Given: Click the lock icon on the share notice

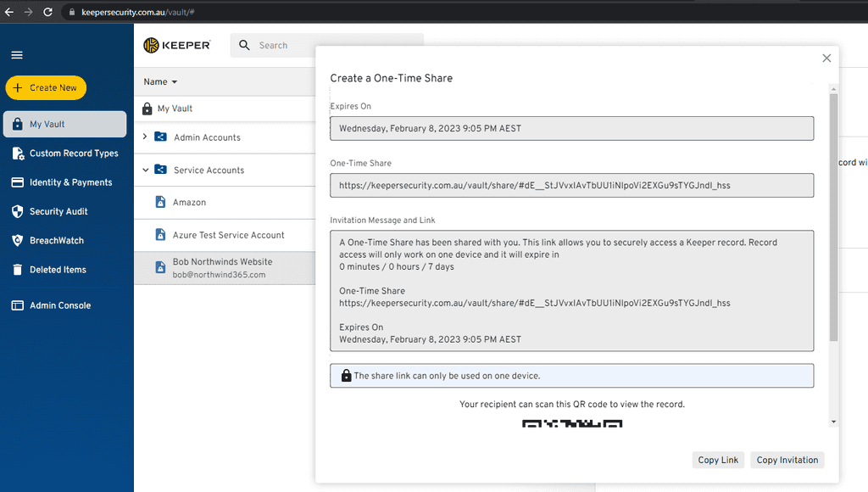Looking at the screenshot, I should pos(346,375).
